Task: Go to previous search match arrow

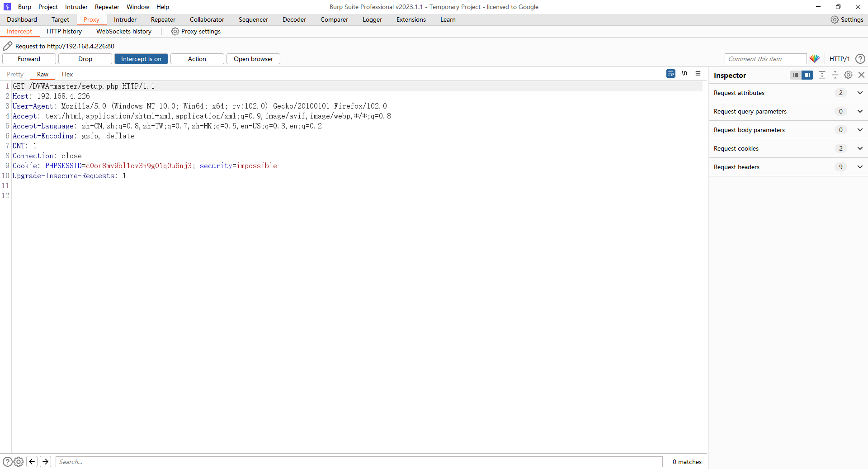Action: (x=32, y=462)
